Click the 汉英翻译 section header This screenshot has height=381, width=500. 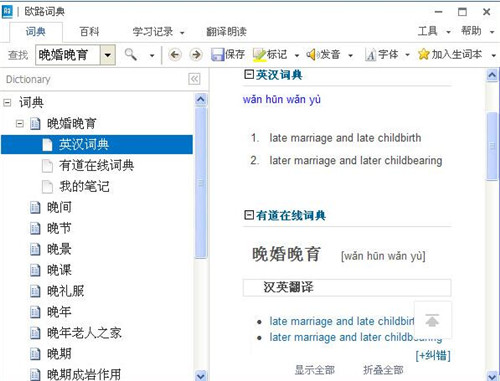[x=347, y=287]
